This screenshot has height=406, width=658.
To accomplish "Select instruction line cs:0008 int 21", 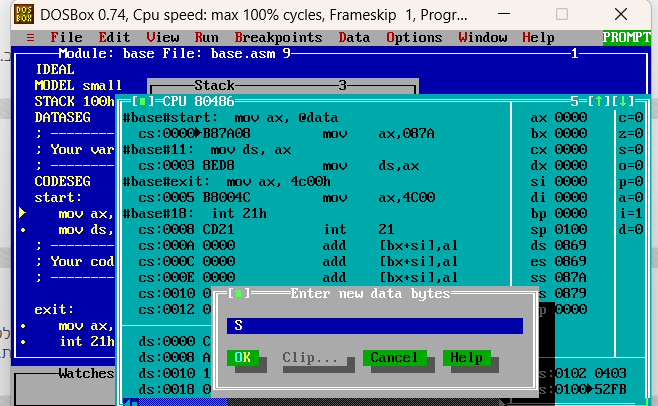I will click(x=266, y=229).
